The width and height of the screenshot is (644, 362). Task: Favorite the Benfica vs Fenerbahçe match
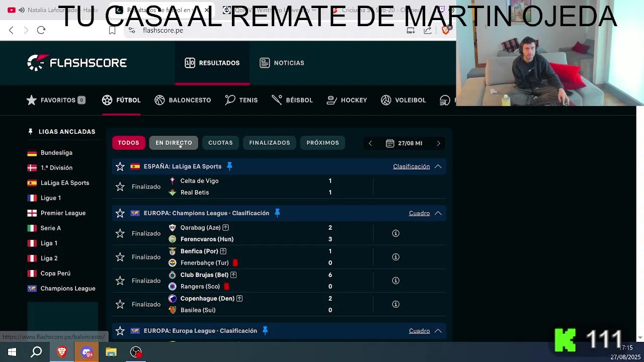click(120, 257)
